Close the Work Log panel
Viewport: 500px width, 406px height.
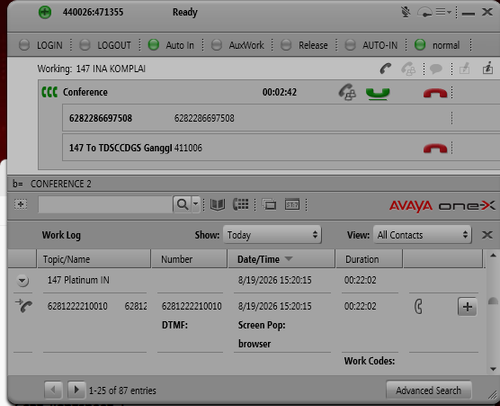(x=487, y=235)
